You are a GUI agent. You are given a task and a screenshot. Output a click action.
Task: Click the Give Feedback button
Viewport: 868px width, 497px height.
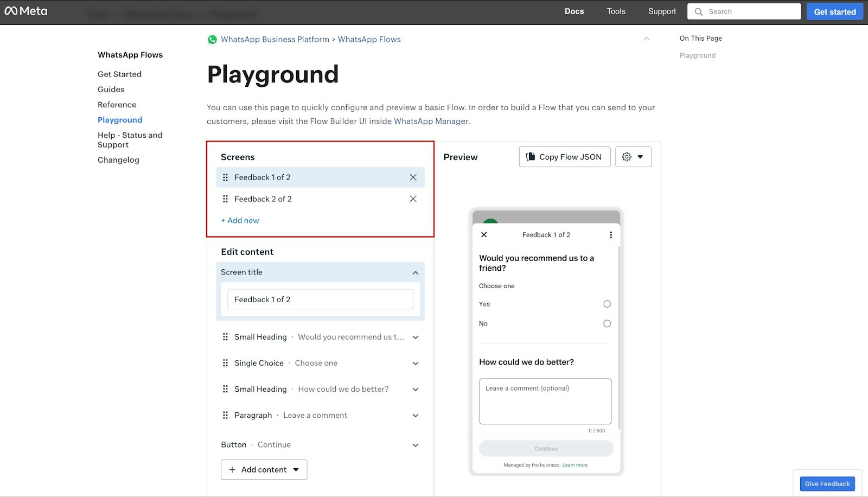coord(827,484)
